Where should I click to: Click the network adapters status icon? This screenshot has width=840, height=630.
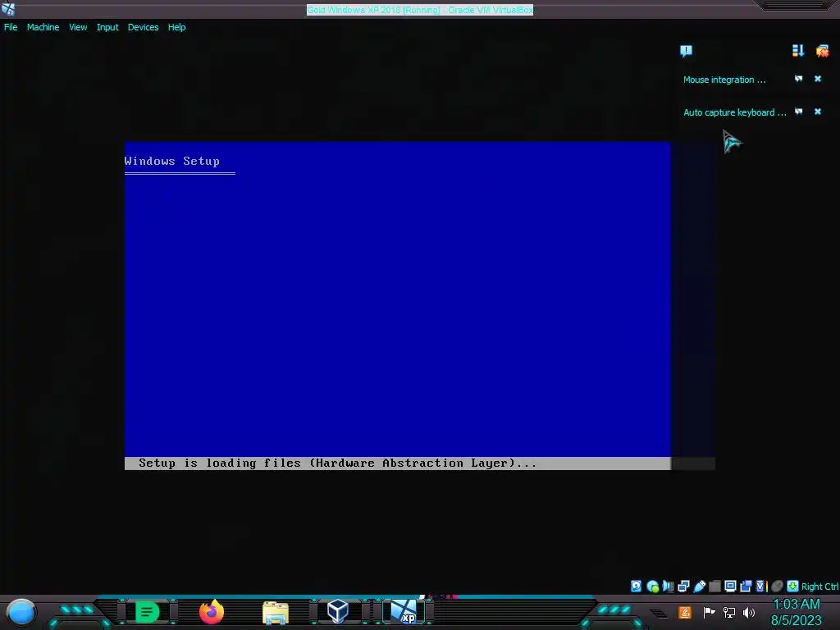click(x=683, y=586)
